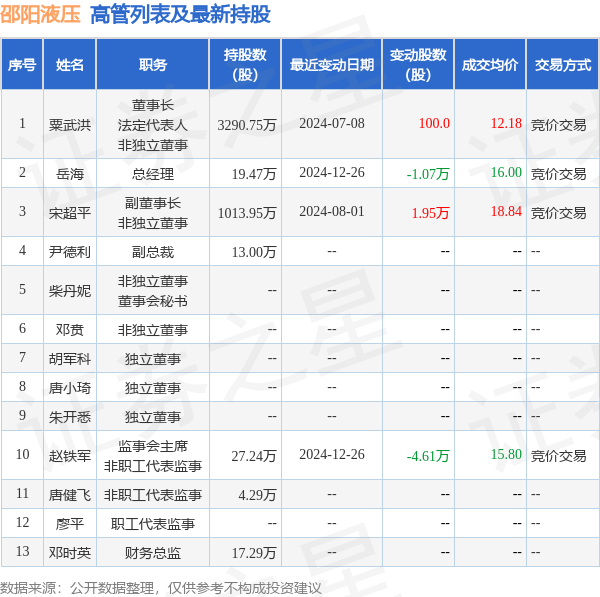Select the name 赵铁军 in row 10
Image resolution: width=600 pixels, height=597 pixels.
coord(70,456)
